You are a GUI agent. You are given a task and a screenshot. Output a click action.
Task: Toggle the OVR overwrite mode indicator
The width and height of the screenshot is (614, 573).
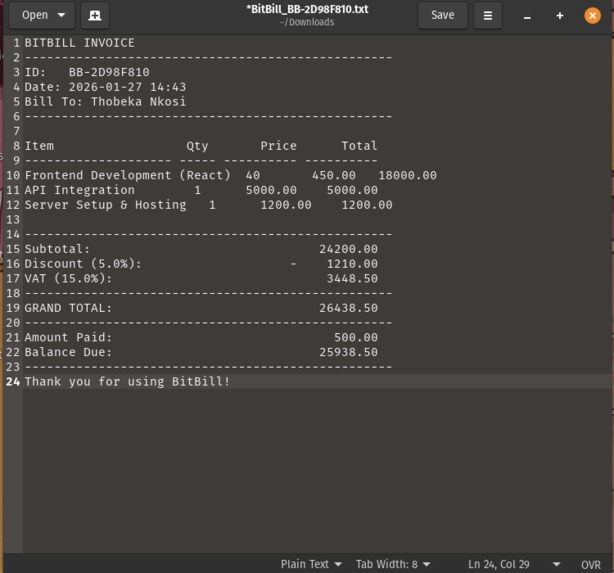pyautogui.click(x=591, y=564)
